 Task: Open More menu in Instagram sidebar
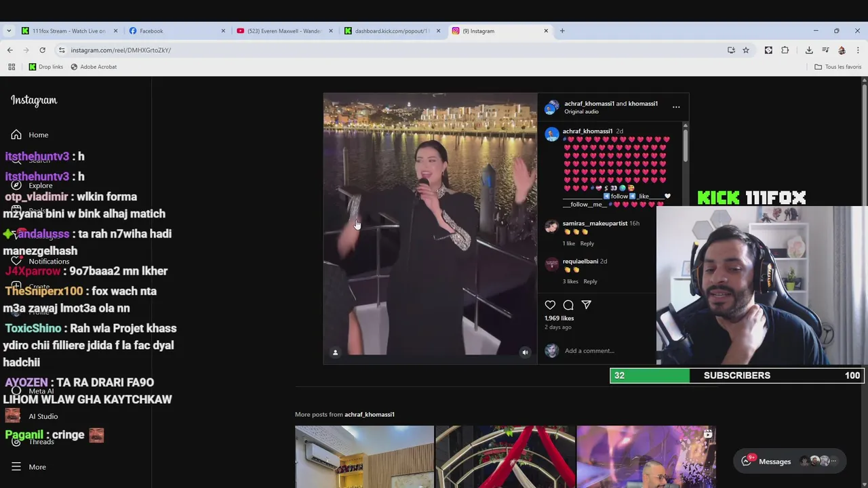point(28,467)
